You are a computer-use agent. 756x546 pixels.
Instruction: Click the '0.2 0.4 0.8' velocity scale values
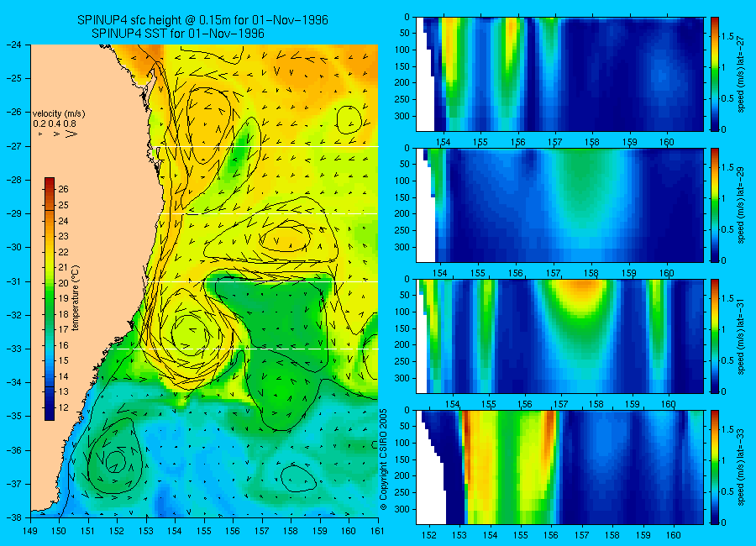coord(55,123)
